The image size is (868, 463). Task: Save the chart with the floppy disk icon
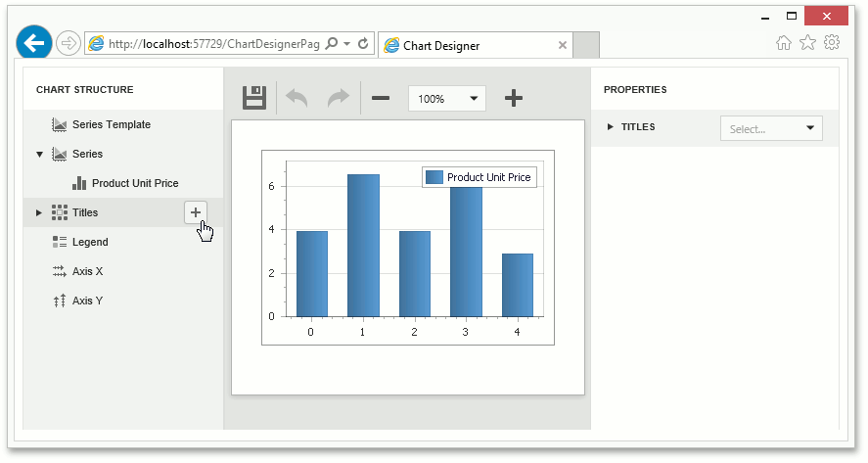[x=254, y=98]
